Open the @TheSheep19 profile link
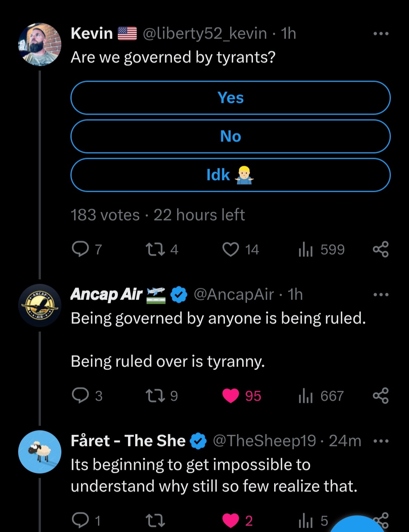 tap(264, 441)
